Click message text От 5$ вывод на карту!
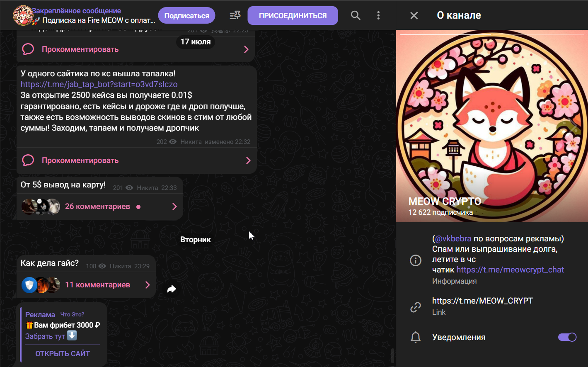 63,185
